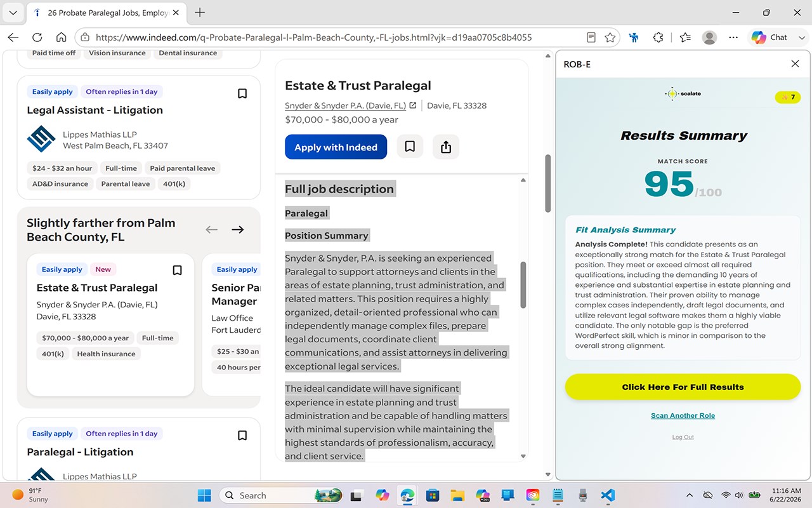This screenshot has height=508, width=812.
Task: Click the credits badge showing 7
Action: [x=788, y=97]
